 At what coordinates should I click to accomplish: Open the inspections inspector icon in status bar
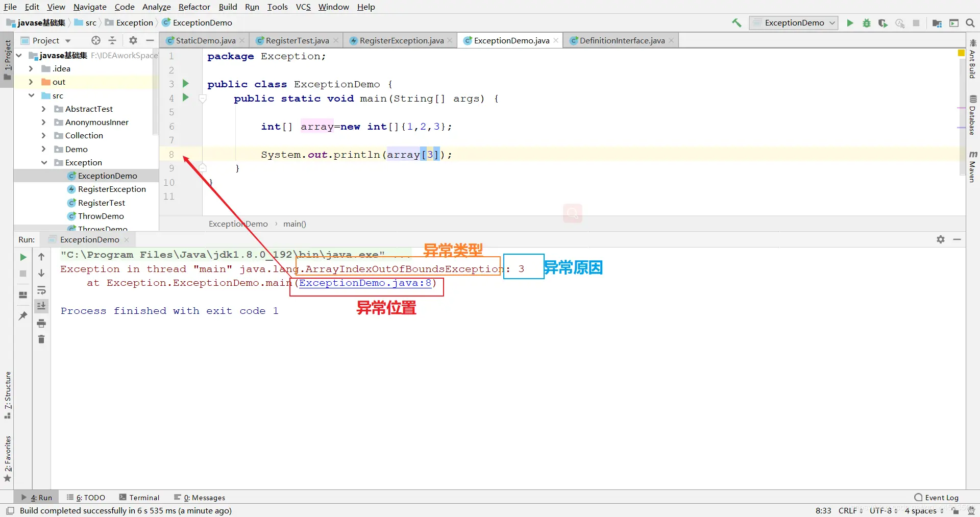(x=971, y=510)
